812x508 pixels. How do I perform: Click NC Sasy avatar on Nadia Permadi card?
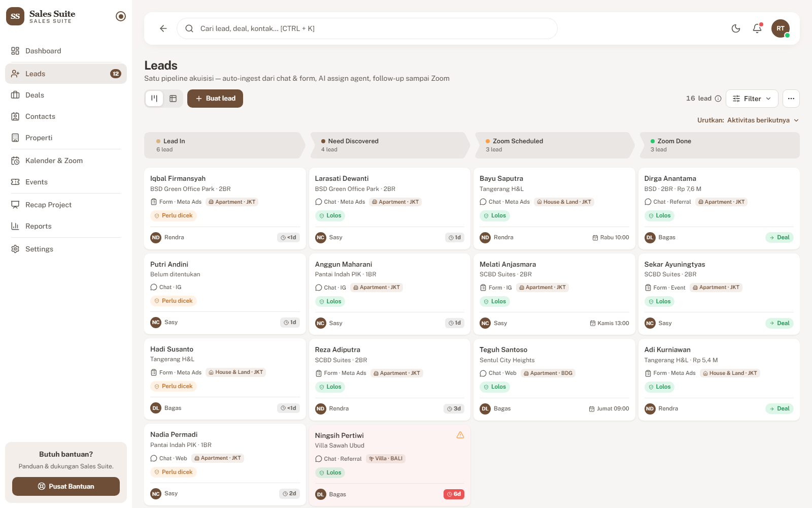tap(156, 493)
